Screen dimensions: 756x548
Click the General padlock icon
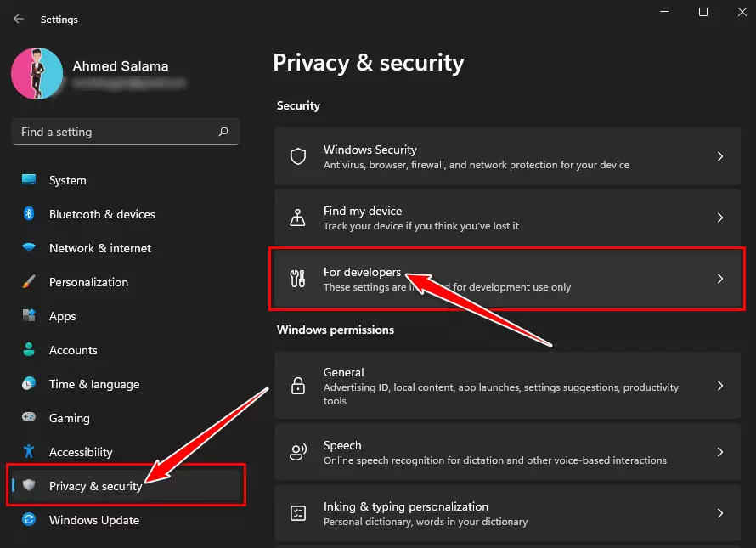pos(298,386)
